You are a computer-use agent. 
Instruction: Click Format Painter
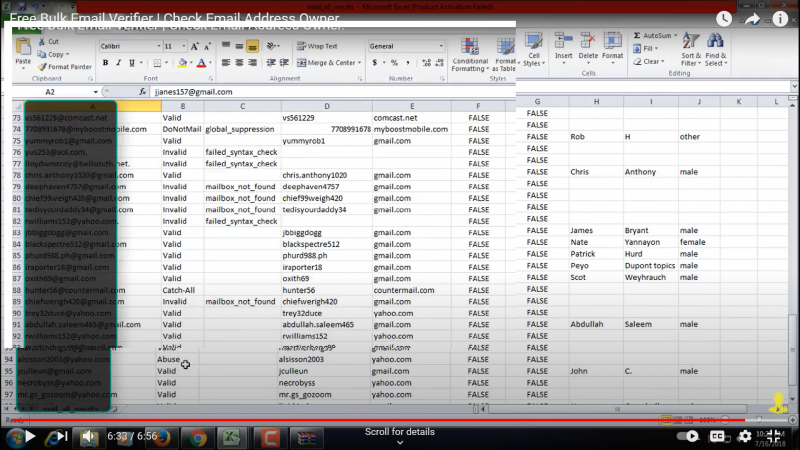coord(64,67)
